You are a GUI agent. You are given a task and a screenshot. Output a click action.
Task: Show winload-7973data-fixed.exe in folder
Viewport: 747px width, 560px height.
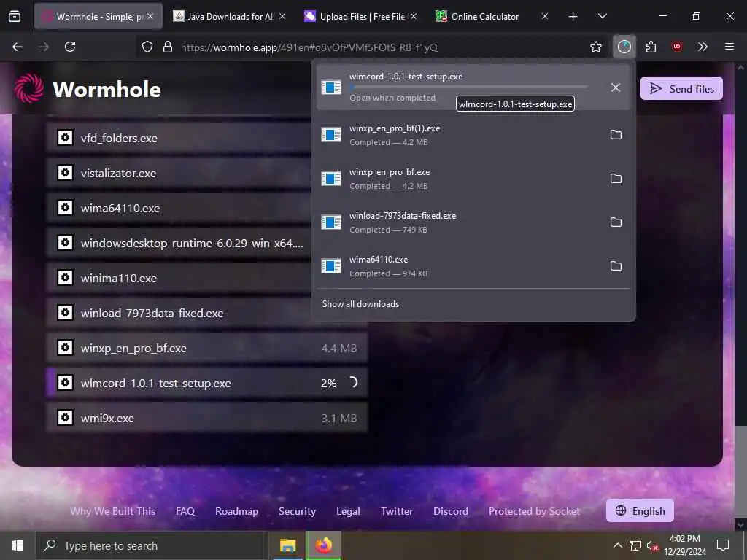616,222
